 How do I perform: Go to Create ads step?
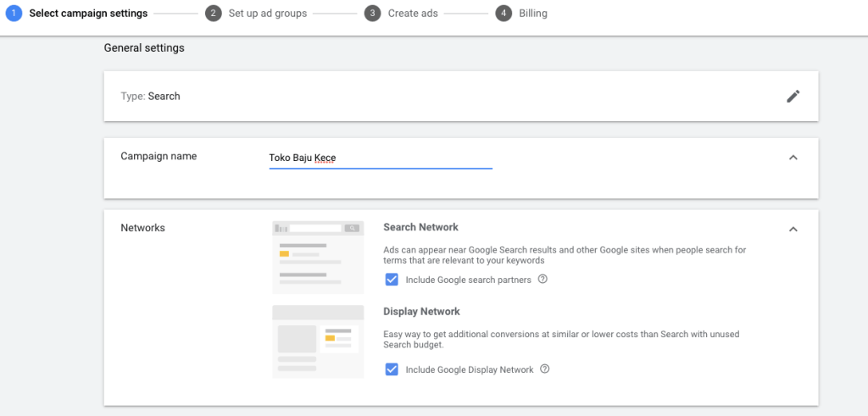(413, 14)
